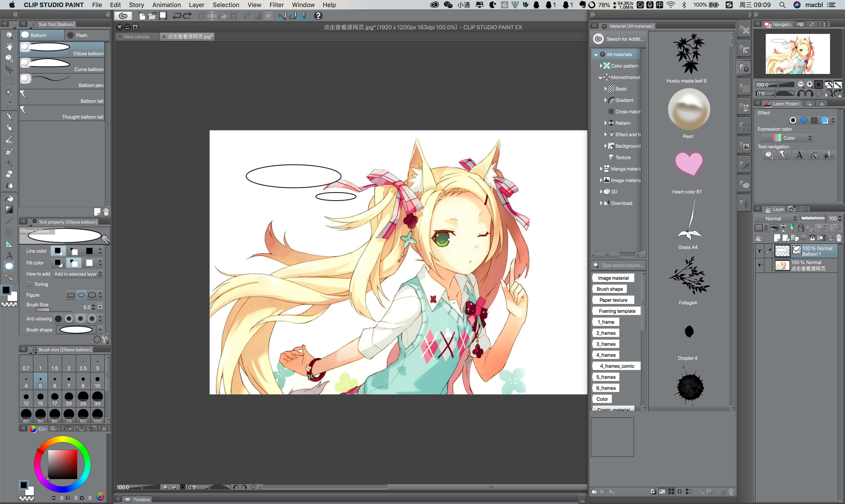This screenshot has width=845, height=504.
Task: Select brush size 20 preset
Action: coord(69,399)
